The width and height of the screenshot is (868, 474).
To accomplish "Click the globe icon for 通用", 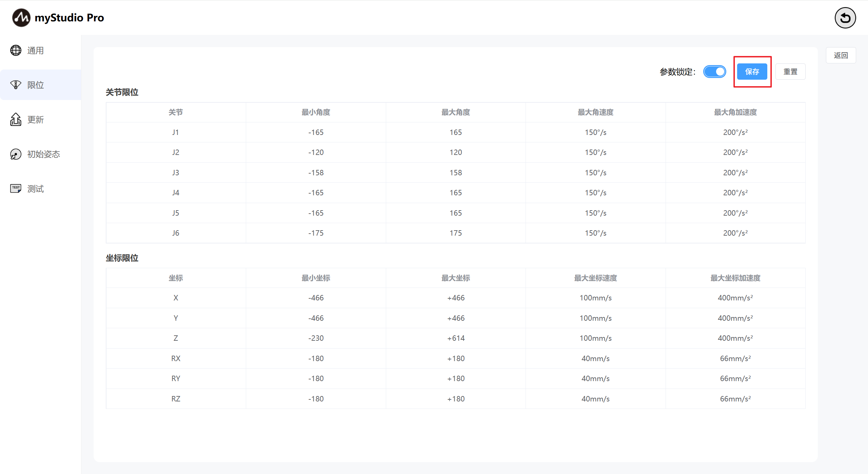I will [x=16, y=51].
